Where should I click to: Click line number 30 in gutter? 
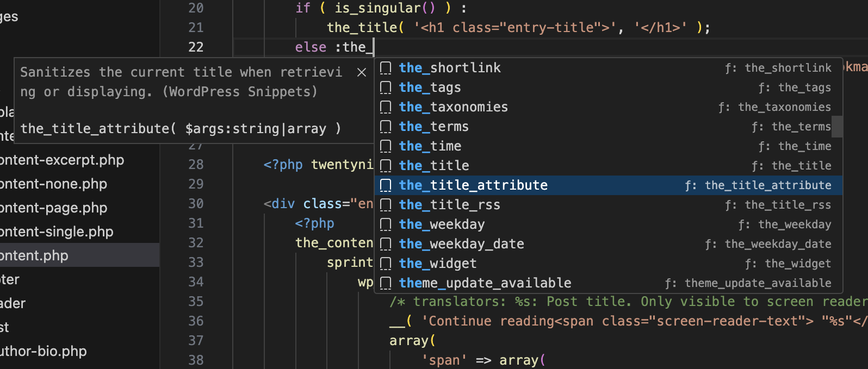[x=196, y=204]
